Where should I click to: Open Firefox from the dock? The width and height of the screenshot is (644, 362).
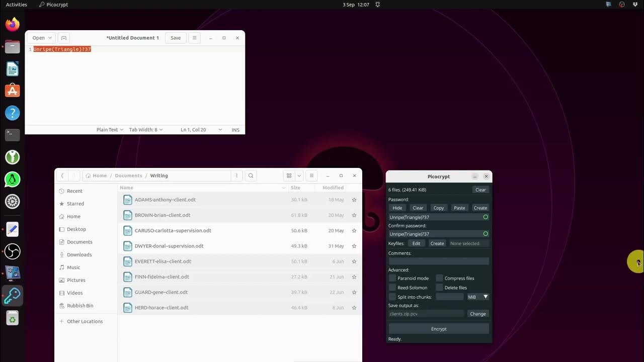13,24
